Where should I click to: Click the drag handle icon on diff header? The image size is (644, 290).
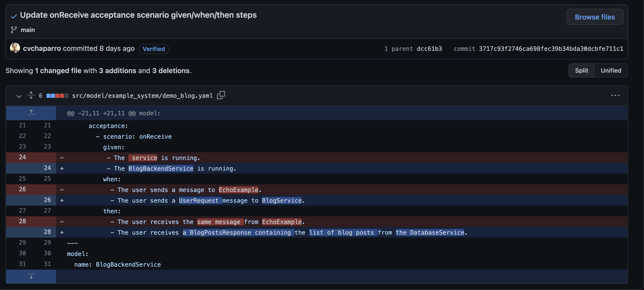tap(31, 95)
